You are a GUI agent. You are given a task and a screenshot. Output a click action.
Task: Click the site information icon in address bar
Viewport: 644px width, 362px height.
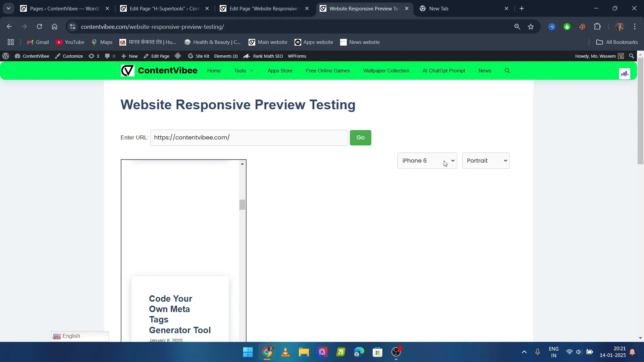coord(72,26)
